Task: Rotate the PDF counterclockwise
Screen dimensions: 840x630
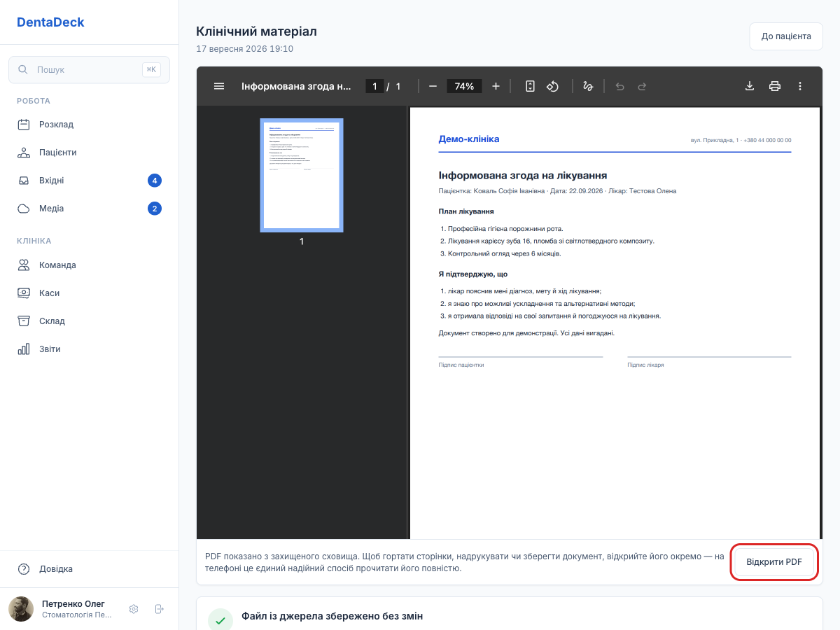Action: 552,86
